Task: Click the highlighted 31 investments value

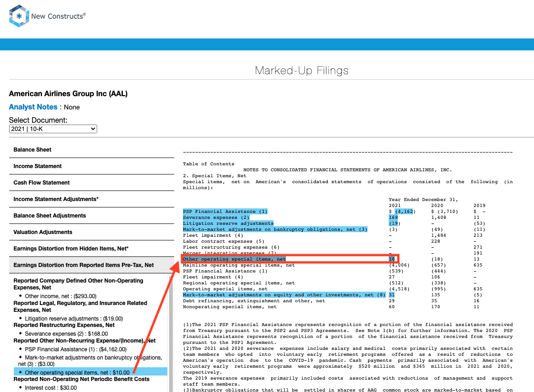Action: [392, 294]
